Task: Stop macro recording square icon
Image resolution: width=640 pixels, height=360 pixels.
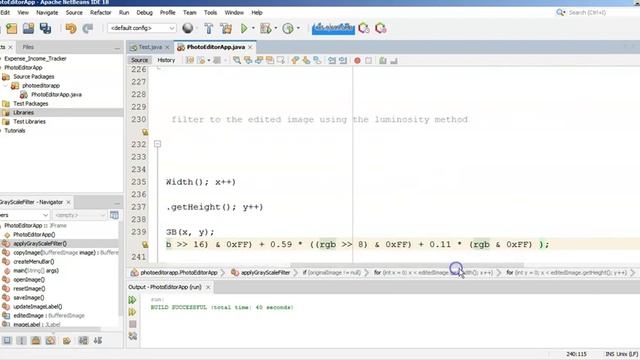Action: [x=369, y=60]
